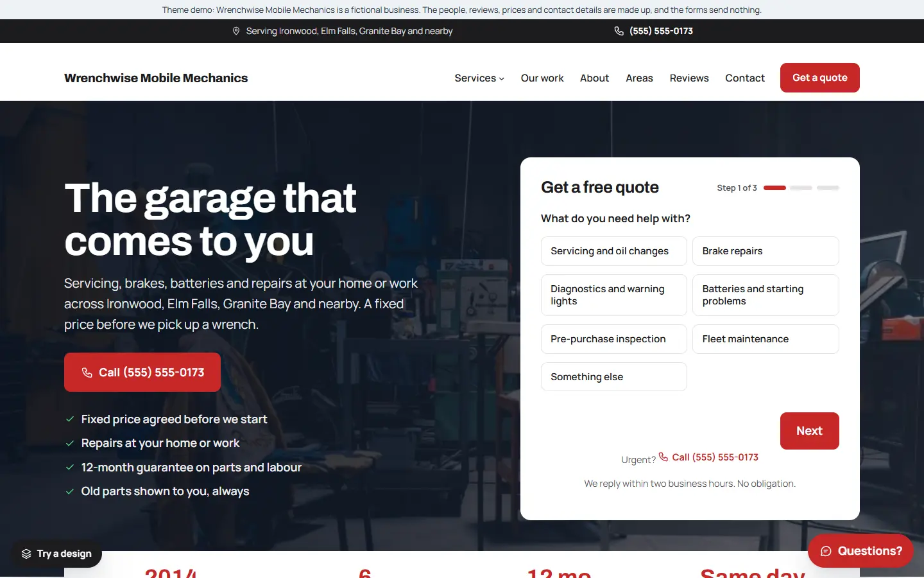The image size is (924, 578).
Task: Click the "We reply within two business hours" note
Action: (x=690, y=484)
